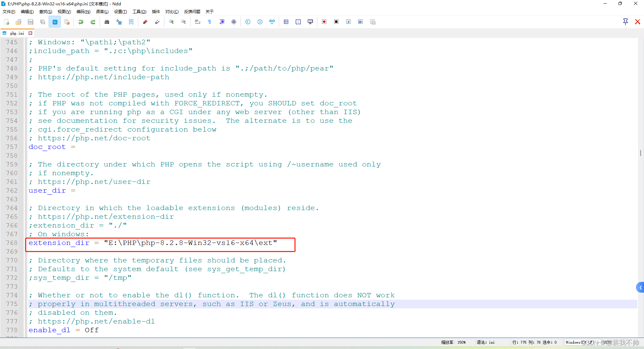
Task: Click the Zoom in magnifier icon
Action: pyautogui.click(x=171, y=22)
